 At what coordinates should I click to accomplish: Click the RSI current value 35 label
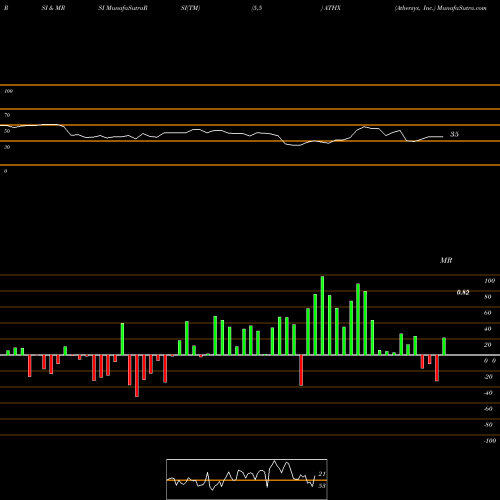[x=454, y=134]
